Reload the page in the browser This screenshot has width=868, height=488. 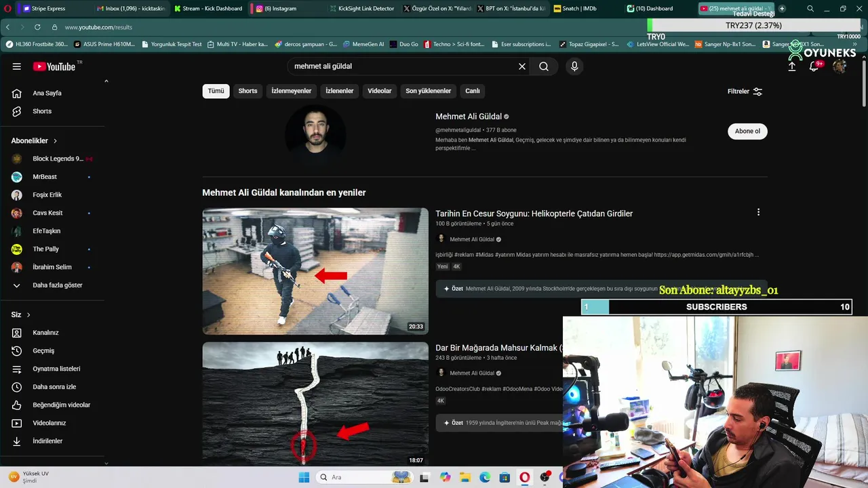pos(37,27)
